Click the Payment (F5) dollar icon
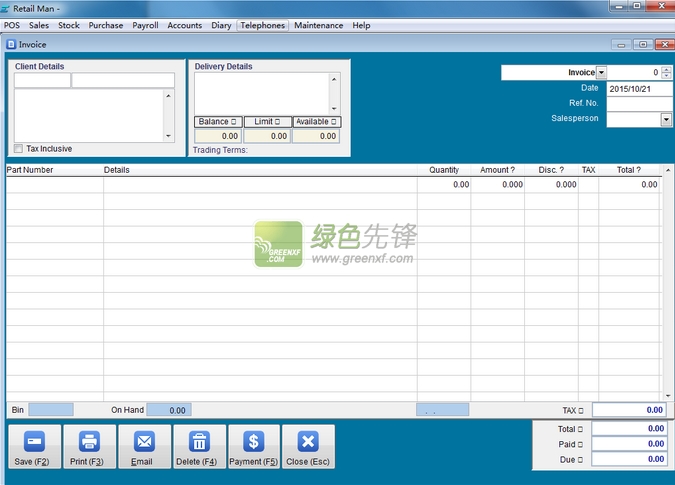Image resolution: width=675 pixels, height=485 pixels. click(x=254, y=442)
